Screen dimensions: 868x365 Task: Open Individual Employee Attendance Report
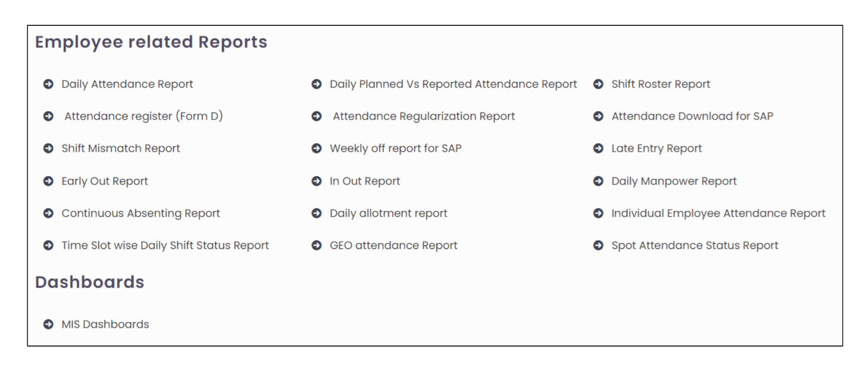(718, 213)
